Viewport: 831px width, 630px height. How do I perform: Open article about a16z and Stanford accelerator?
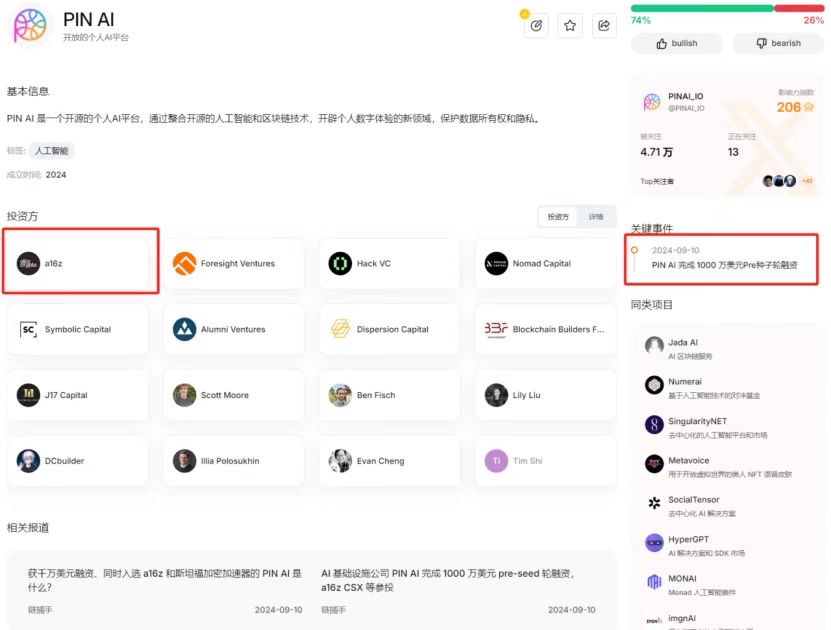[x=165, y=580]
